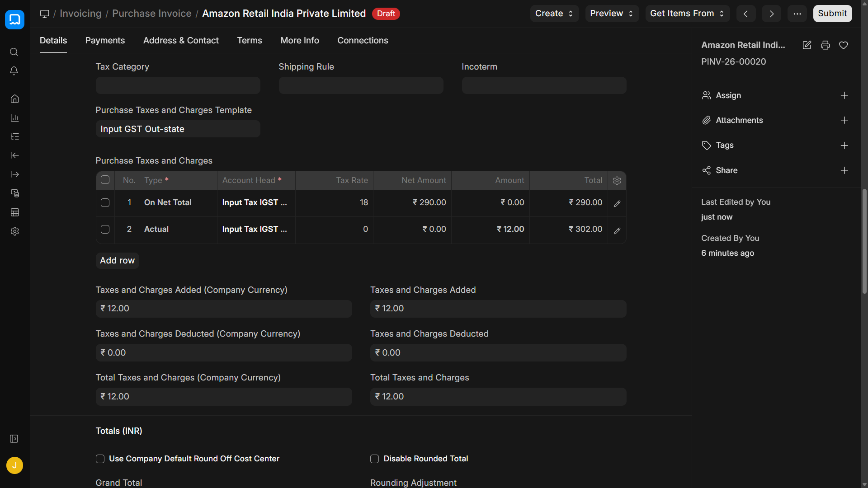Toggle the sidebar collapse panel icon
868x488 pixels.
(14, 439)
